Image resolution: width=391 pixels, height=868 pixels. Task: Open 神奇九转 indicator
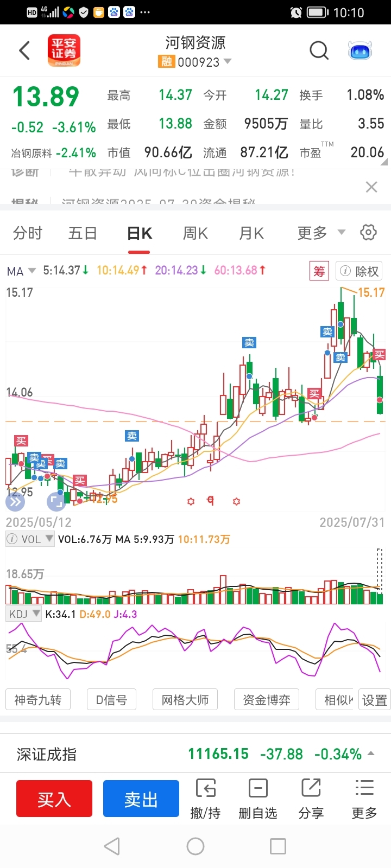point(38,700)
